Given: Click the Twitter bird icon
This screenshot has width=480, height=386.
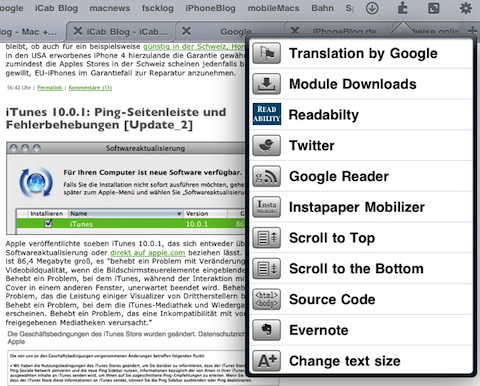Looking at the screenshot, I should tap(266, 145).
